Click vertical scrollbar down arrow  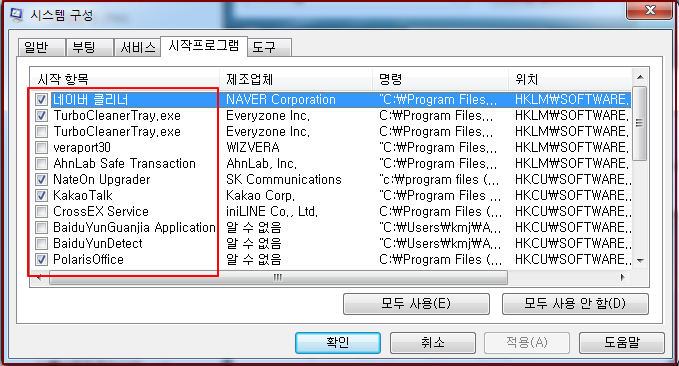pyautogui.click(x=640, y=261)
